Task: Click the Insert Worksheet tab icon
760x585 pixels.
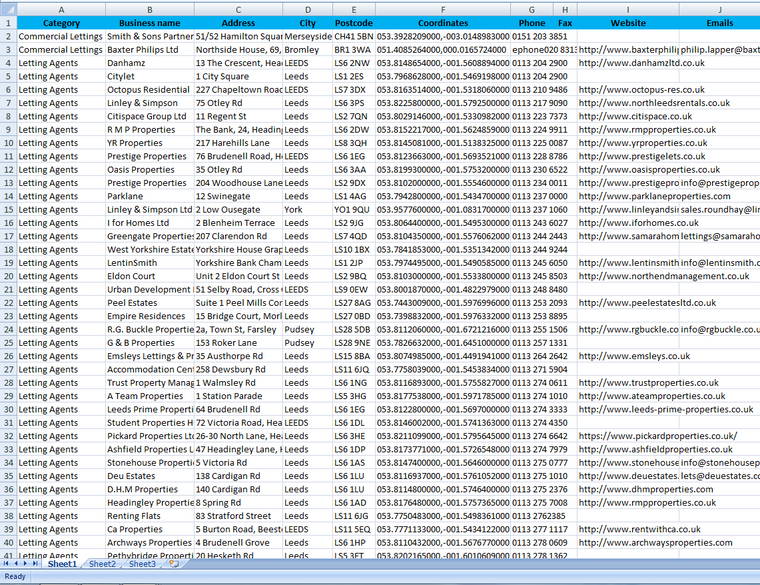Action: click(x=174, y=564)
